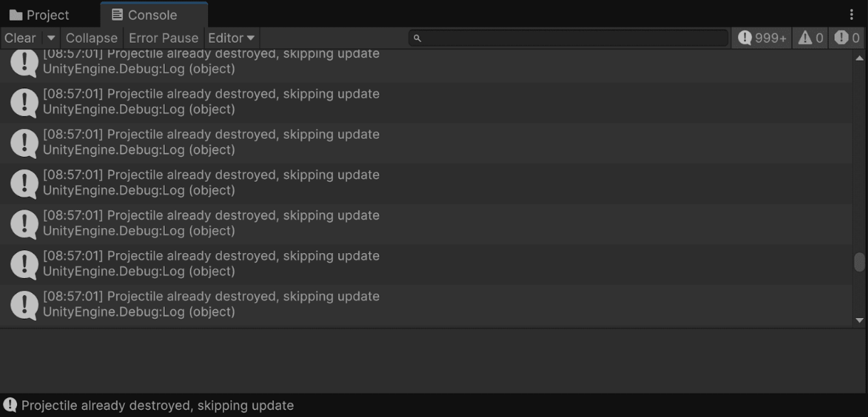Click the scrollbar down arrow
868x417 pixels.
pyautogui.click(x=859, y=320)
